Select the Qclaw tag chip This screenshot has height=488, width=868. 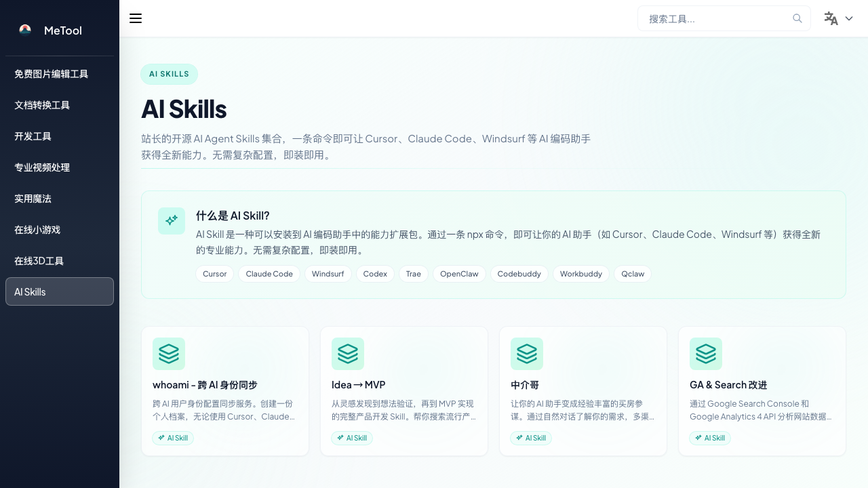tap(632, 274)
